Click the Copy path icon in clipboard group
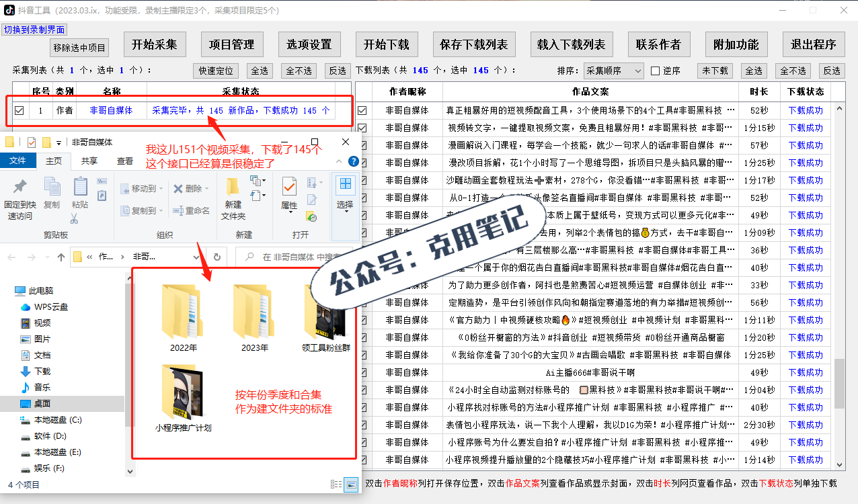858x504 pixels. click(x=102, y=181)
